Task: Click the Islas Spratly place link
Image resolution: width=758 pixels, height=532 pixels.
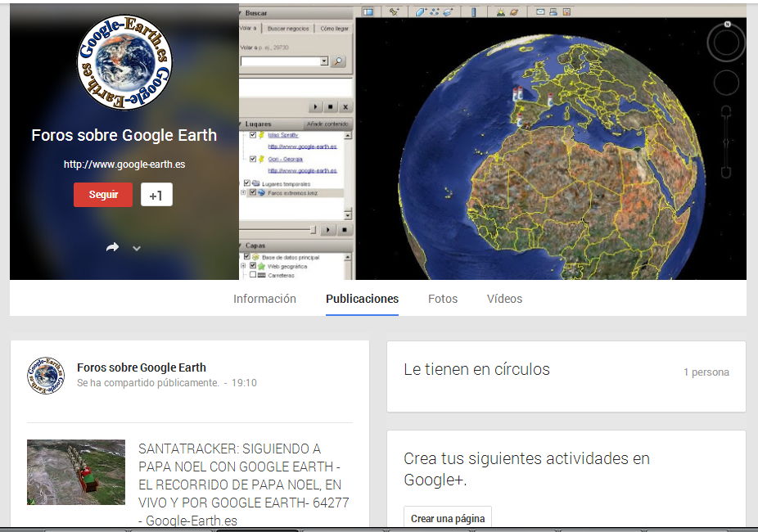Action: 283,135
